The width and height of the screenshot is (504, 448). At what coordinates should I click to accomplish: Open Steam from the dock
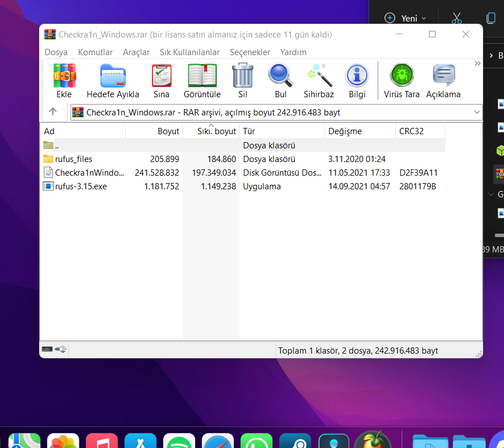pyautogui.click(x=295, y=441)
